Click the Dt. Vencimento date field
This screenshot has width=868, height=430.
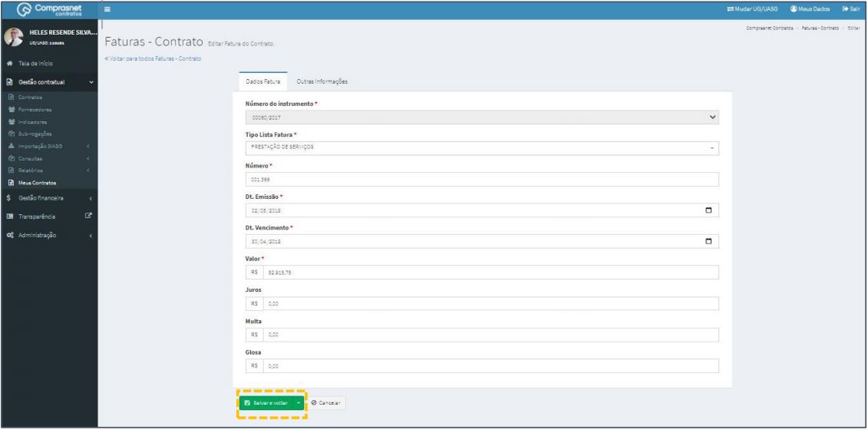482,242
